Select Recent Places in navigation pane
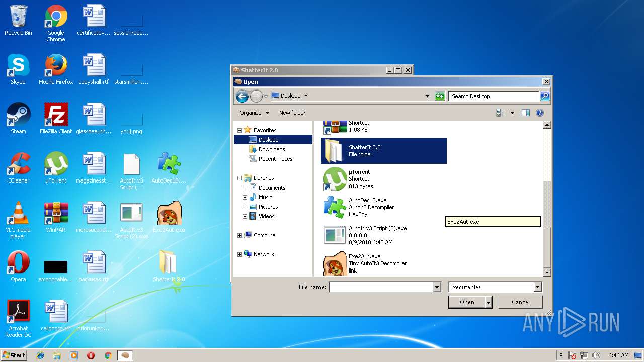This screenshot has width=644, height=362. tap(275, 159)
